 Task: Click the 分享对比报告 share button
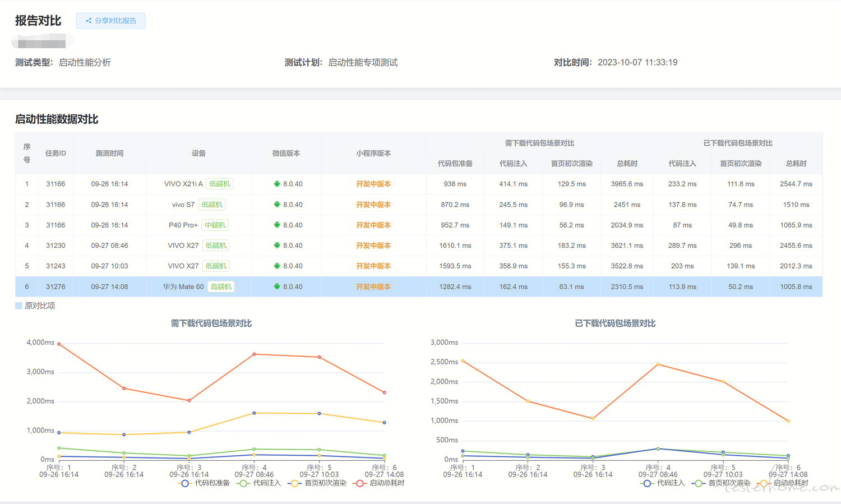pos(110,21)
